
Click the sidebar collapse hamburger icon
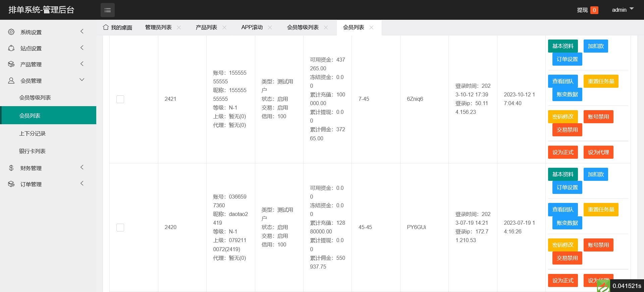(x=107, y=10)
